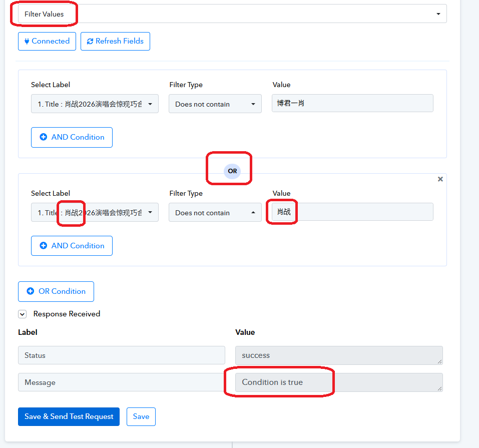Open second Filter Type dropdown
Viewport: 479px width, 448px height.
[x=215, y=212]
